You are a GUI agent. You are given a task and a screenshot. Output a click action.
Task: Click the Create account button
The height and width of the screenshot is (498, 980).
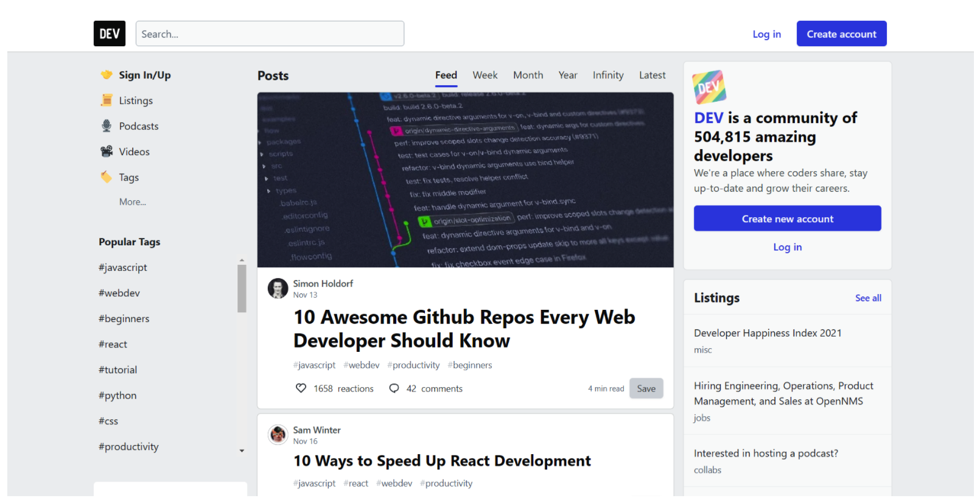pyautogui.click(x=842, y=34)
